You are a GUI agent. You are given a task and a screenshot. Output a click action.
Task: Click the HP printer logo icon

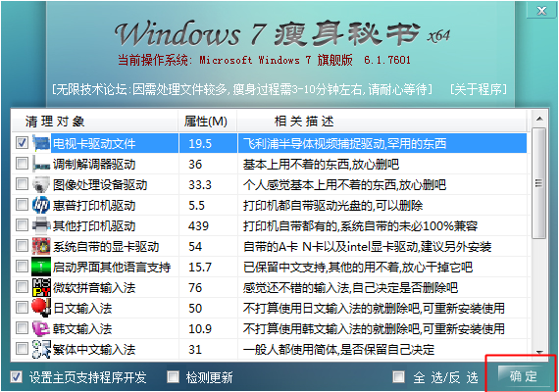tap(41, 205)
